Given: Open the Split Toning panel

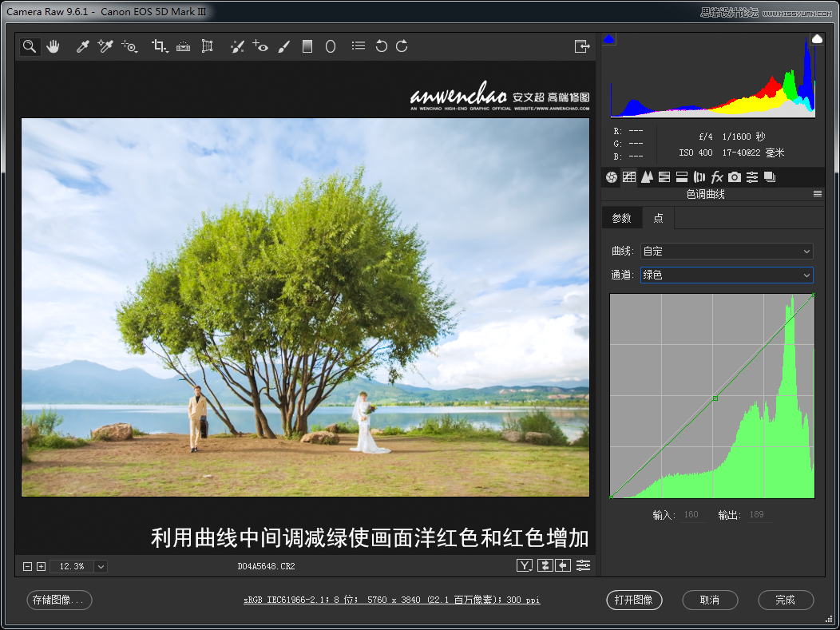Looking at the screenshot, I should click(x=682, y=177).
